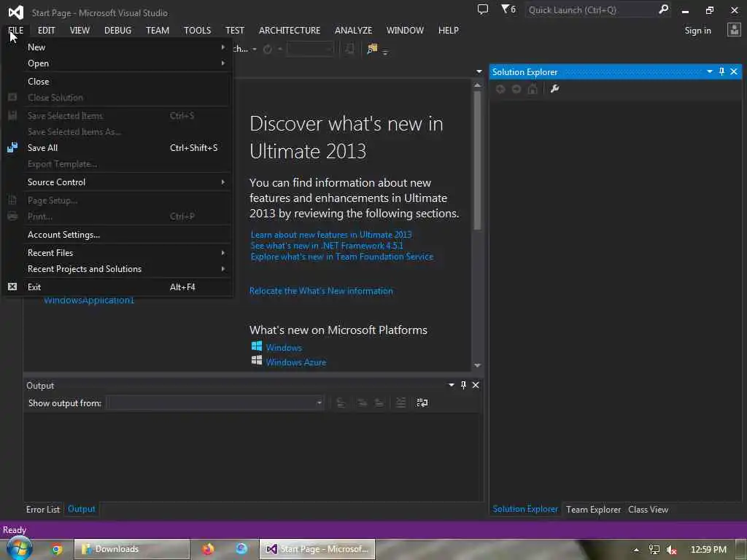Close the Output panel
Viewport: 747px width, 560px height.
pos(476,385)
